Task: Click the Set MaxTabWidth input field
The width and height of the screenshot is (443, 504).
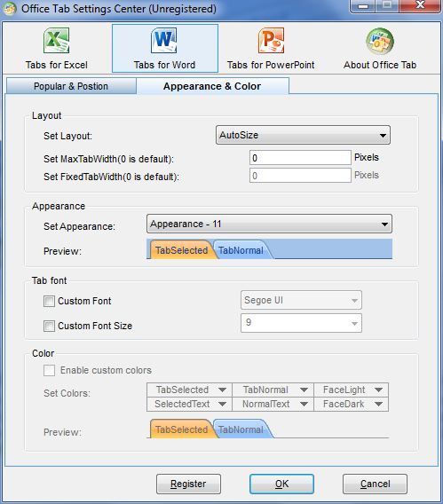Action: coord(300,158)
